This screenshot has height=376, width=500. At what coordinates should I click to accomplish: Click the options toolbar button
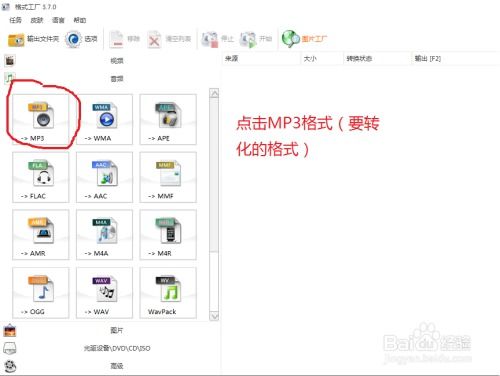pyautogui.click(x=81, y=39)
